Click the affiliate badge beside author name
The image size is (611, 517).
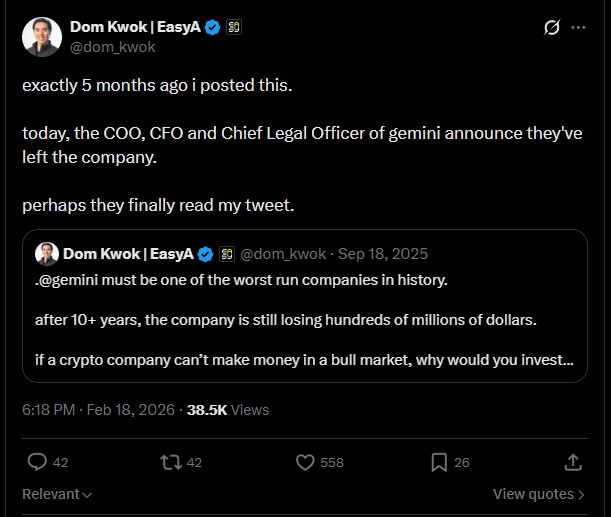(232, 27)
